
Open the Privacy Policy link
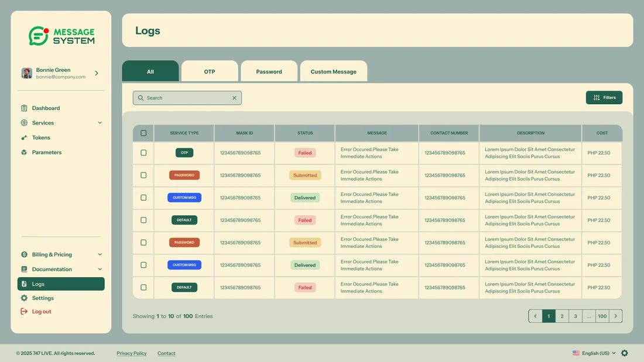pos(131,353)
